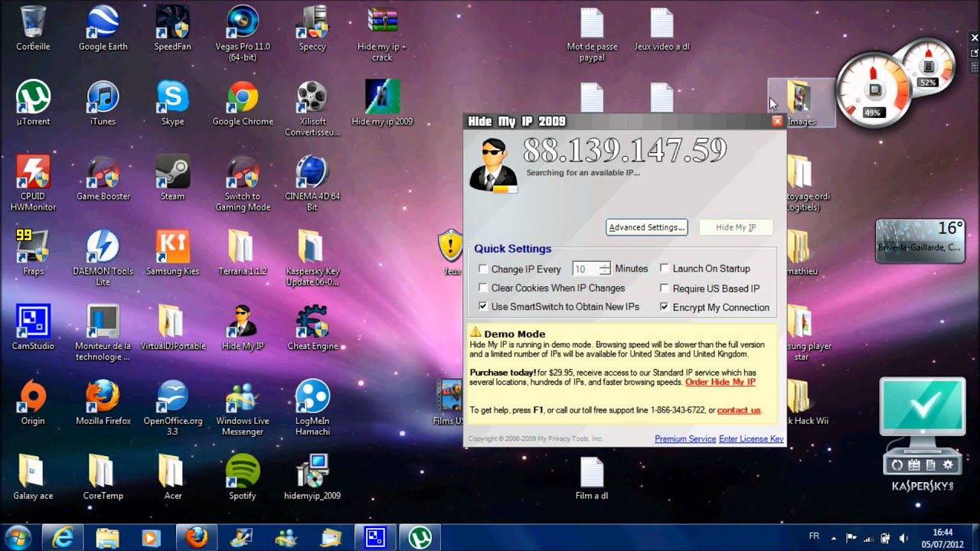Select the 'Switch to Gaming Mode' shortcut

[243, 184]
